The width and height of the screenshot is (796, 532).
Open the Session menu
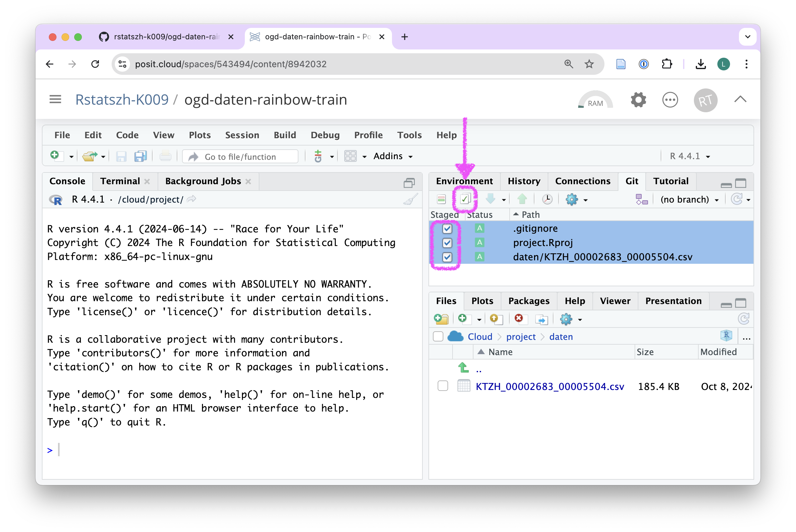(x=242, y=135)
